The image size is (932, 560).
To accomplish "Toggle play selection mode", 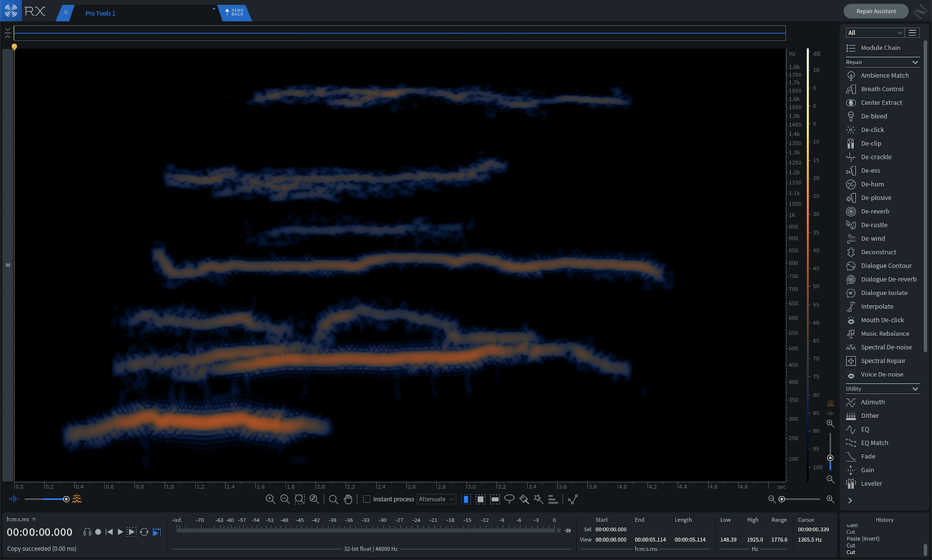I will pos(132,532).
